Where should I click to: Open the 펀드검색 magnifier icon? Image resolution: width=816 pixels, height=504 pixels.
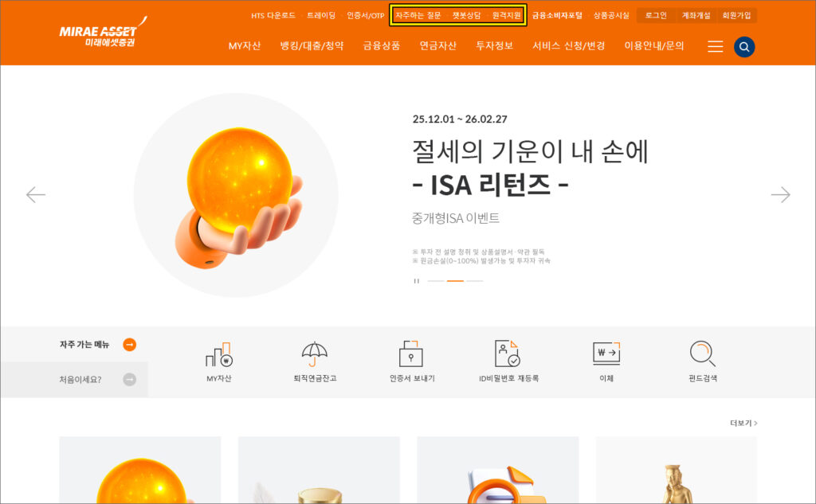coord(702,354)
